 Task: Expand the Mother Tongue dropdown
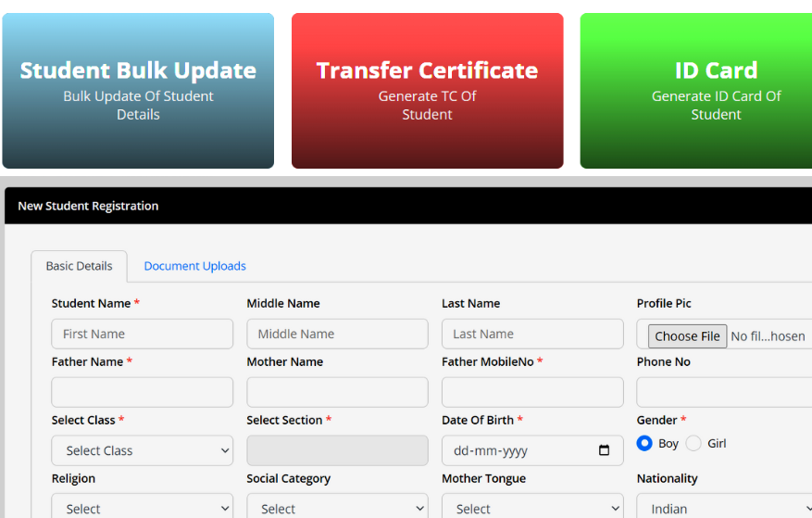532,508
